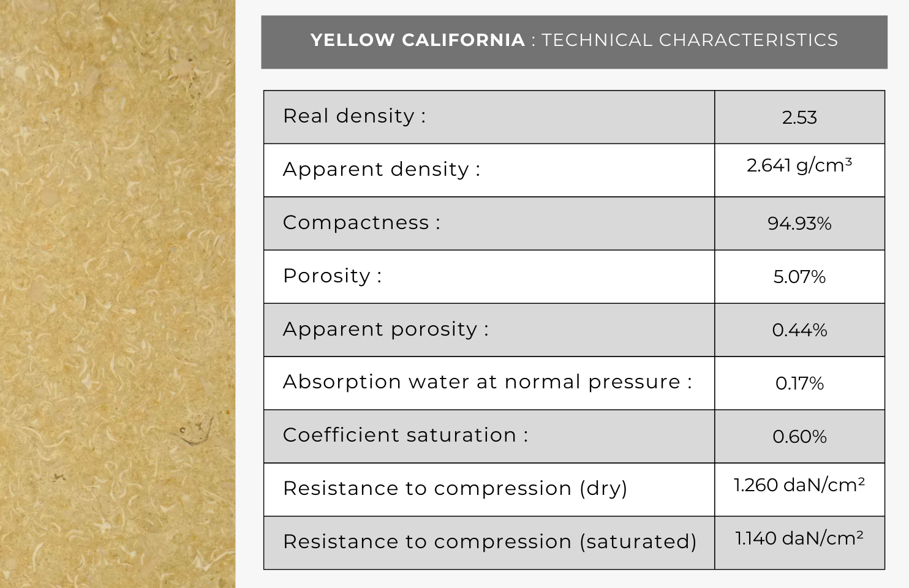Image resolution: width=909 pixels, height=588 pixels.
Task: Select the 0.17% absorption value
Action: [799, 383]
